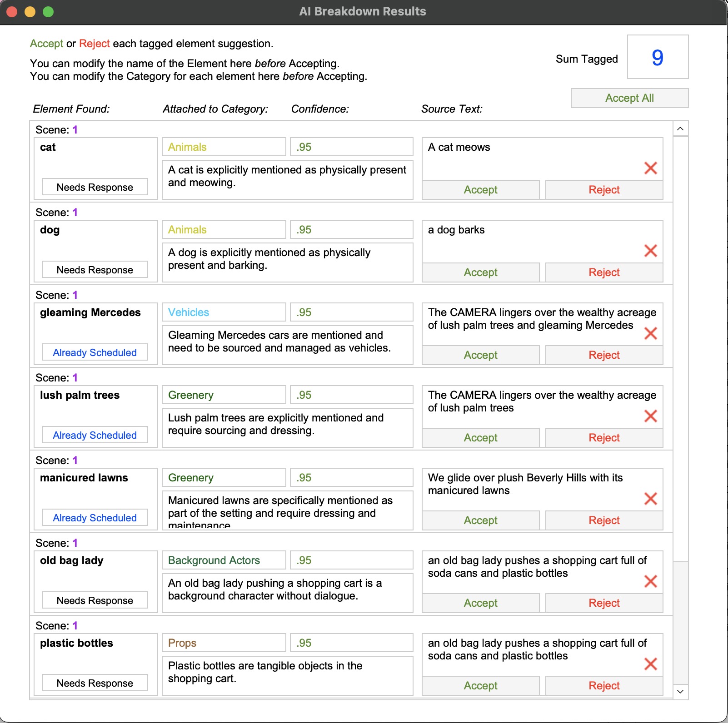728x723 pixels.
Task: Open the Props category field
Action: pyautogui.click(x=224, y=643)
